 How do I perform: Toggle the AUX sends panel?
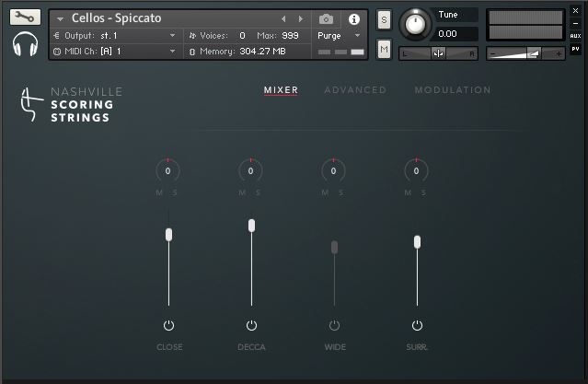click(575, 36)
